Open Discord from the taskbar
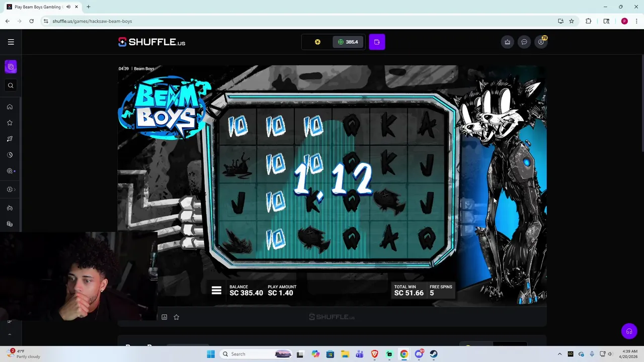 pos(419,354)
